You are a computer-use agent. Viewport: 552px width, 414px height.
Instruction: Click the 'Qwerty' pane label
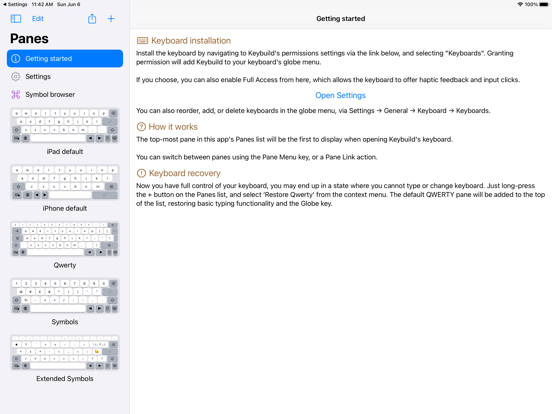click(x=65, y=265)
